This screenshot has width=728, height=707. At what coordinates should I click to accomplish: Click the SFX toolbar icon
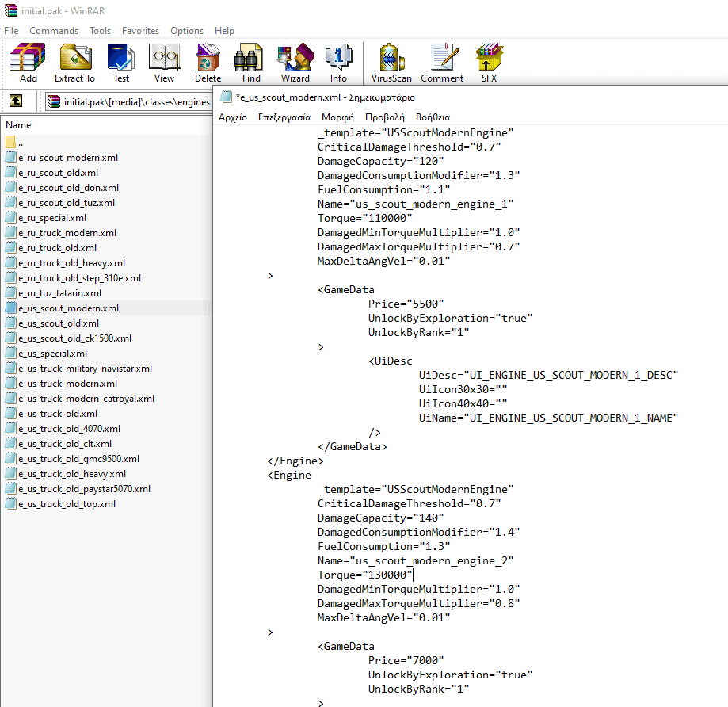pos(489,62)
